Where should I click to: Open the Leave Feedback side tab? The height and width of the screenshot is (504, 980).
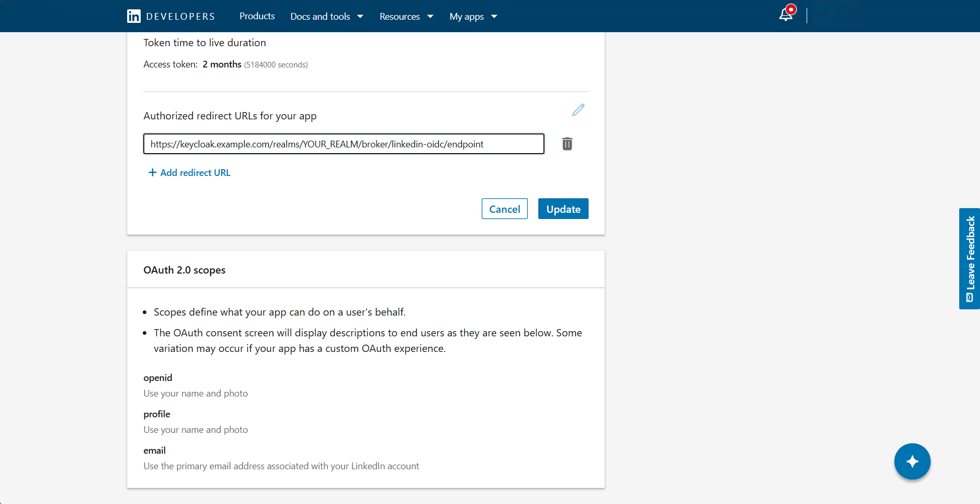[x=969, y=258]
